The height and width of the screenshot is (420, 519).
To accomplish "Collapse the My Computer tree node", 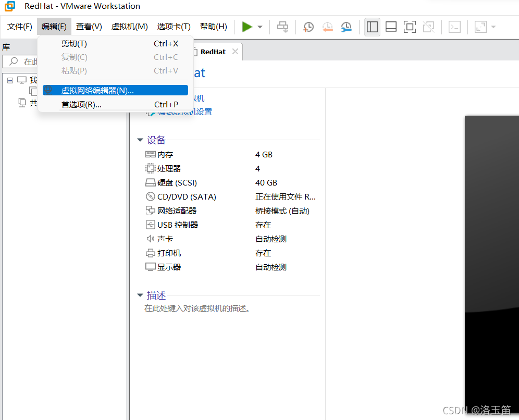I will (10, 80).
